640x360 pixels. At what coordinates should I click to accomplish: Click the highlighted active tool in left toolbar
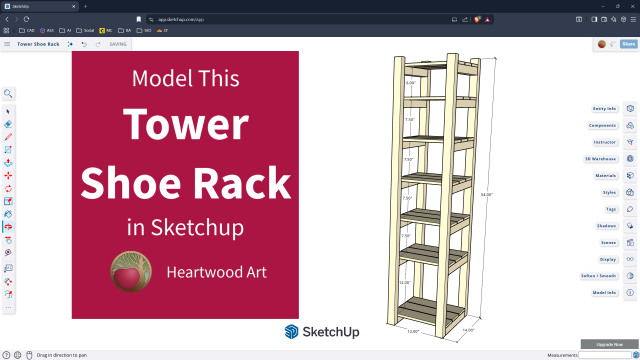pos(8,227)
